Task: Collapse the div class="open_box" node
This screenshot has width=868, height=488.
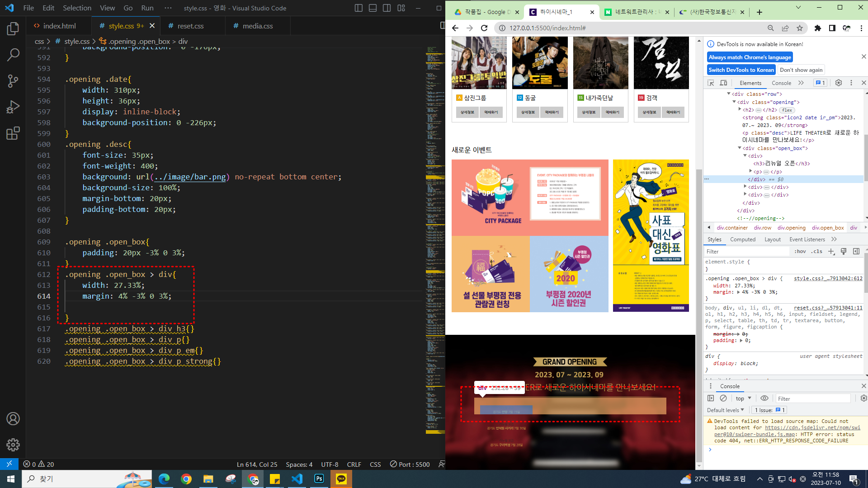Action: click(740, 148)
